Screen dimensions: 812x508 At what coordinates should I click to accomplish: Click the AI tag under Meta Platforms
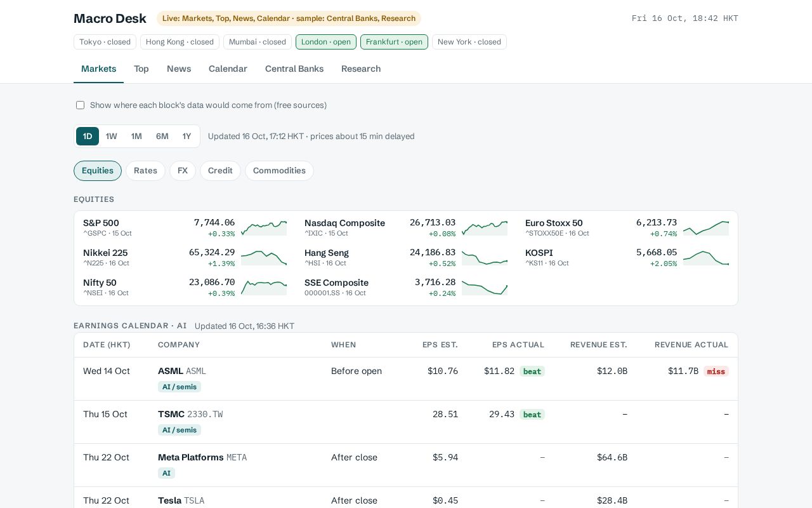pyautogui.click(x=166, y=473)
